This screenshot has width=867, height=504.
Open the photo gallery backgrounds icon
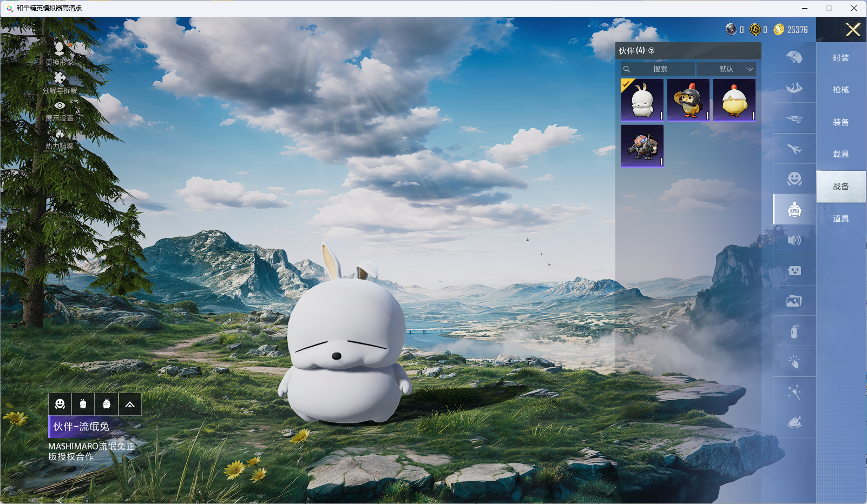794,301
